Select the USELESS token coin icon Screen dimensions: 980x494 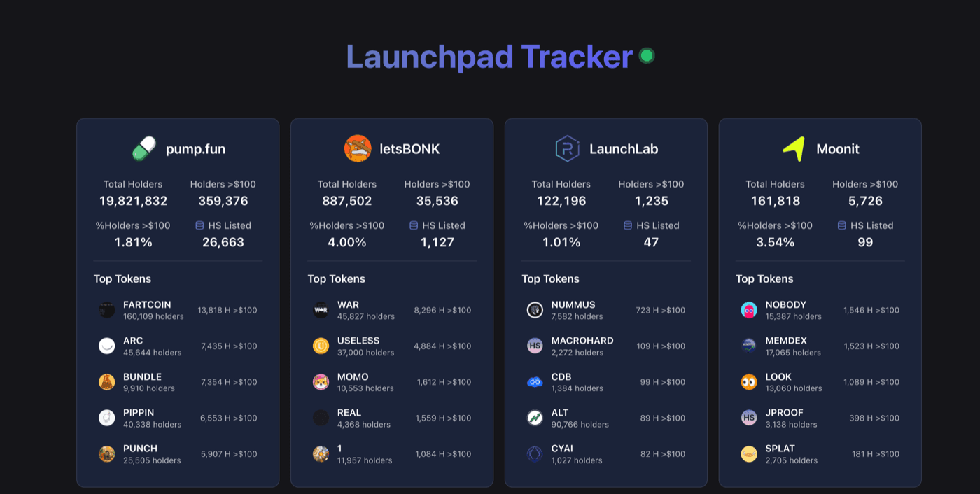coord(321,345)
